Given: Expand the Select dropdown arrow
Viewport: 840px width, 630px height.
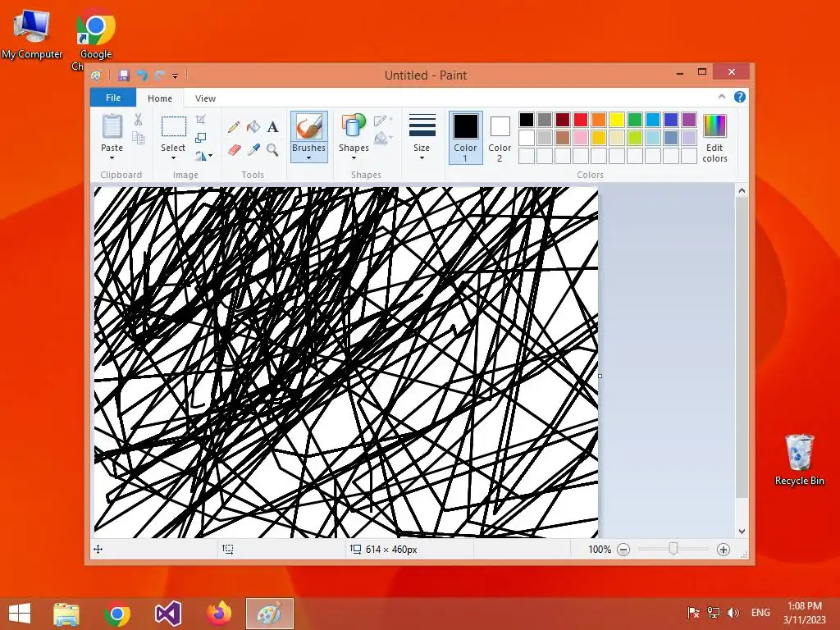Looking at the screenshot, I should pyautogui.click(x=173, y=158).
